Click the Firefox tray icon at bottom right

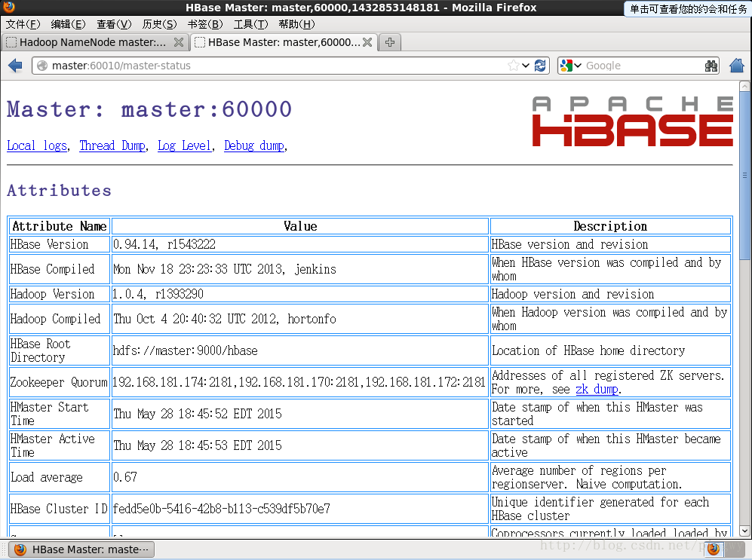(x=714, y=549)
